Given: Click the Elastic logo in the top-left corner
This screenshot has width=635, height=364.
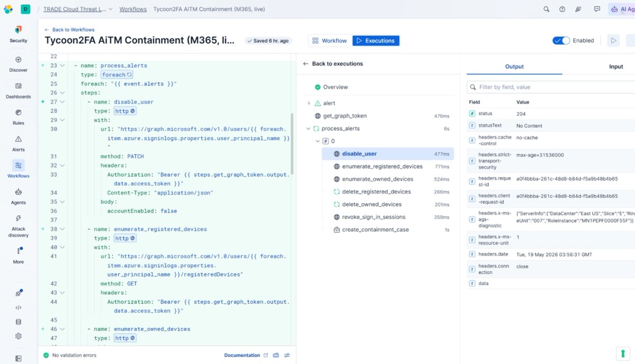Looking at the screenshot, I should pyautogui.click(x=8, y=9).
